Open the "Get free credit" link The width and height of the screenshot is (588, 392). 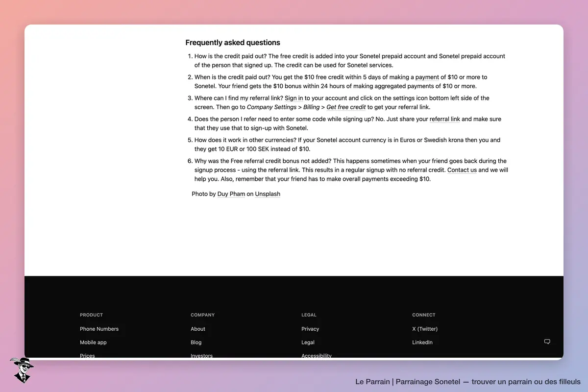pyautogui.click(x=346, y=107)
